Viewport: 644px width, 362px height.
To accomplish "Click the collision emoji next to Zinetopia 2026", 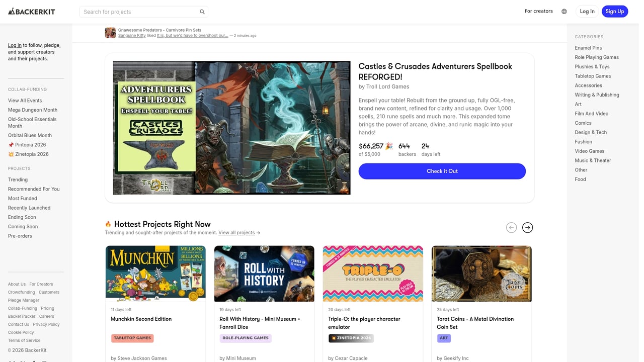I will [11, 154].
